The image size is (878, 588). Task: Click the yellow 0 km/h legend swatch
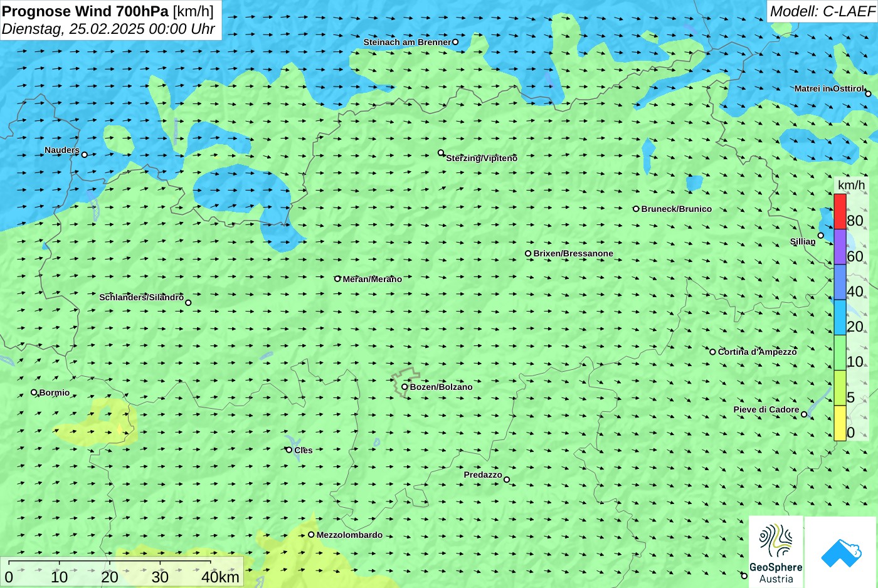tap(840, 423)
